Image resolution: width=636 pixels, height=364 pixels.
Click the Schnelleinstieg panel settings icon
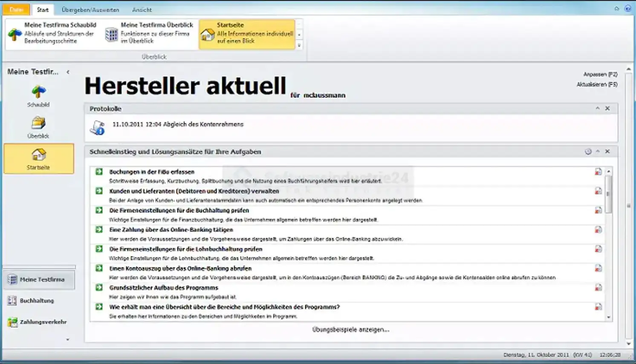(x=588, y=152)
